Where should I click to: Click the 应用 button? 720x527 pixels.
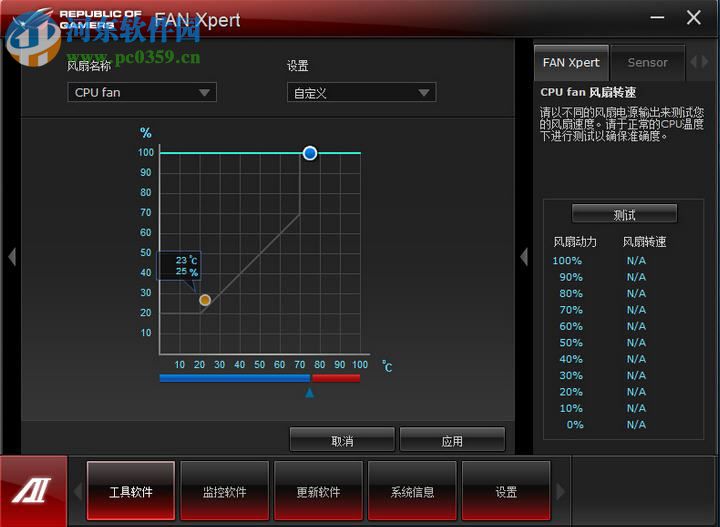pyautogui.click(x=452, y=440)
